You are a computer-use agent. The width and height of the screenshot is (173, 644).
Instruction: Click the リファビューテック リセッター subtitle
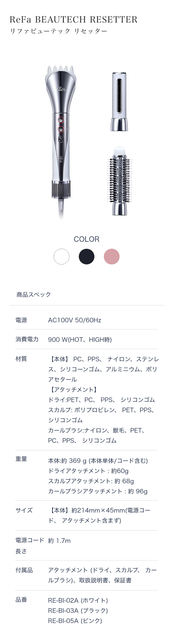coord(58,31)
